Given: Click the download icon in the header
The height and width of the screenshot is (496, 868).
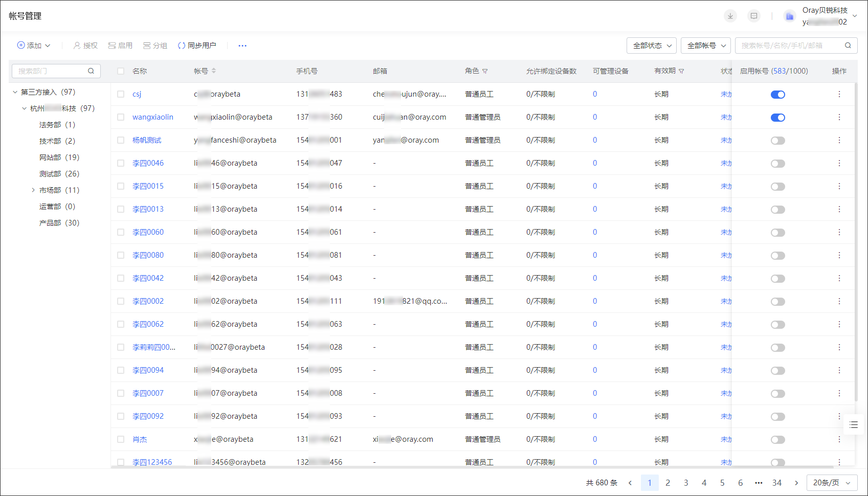Looking at the screenshot, I should point(730,16).
